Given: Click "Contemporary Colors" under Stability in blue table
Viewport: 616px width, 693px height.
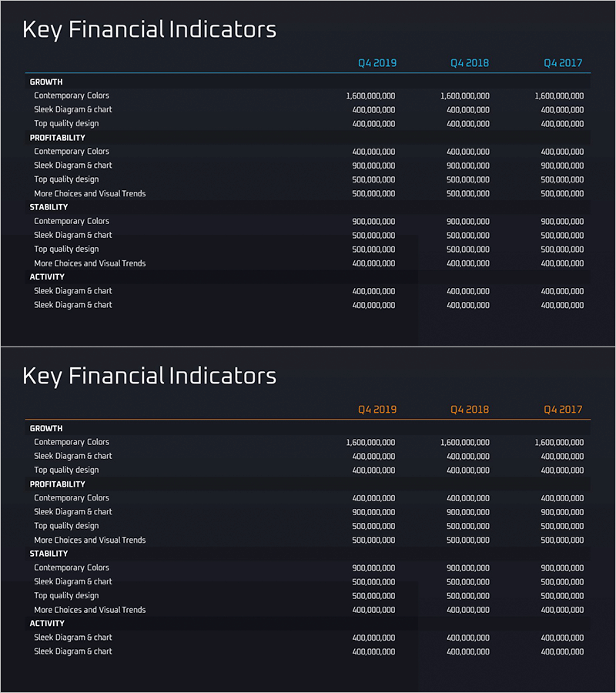Looking at the screenshot, I should (72, 221).
